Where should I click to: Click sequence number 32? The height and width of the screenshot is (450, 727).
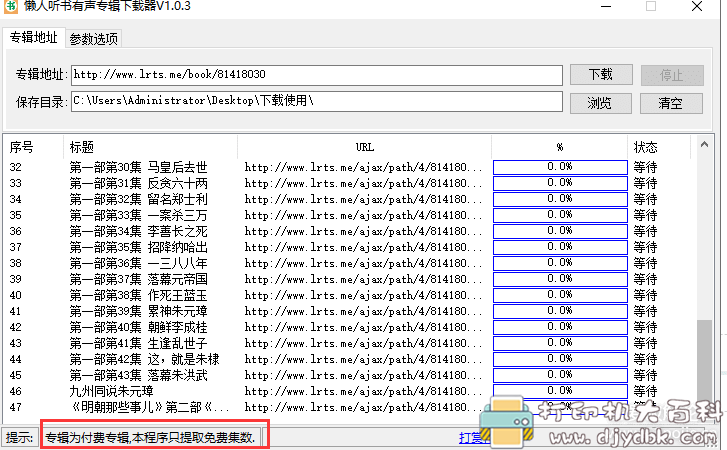(15, 167)
